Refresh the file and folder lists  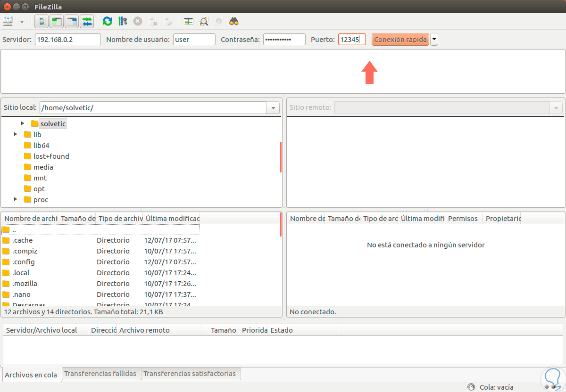click(x=108, y=21)
